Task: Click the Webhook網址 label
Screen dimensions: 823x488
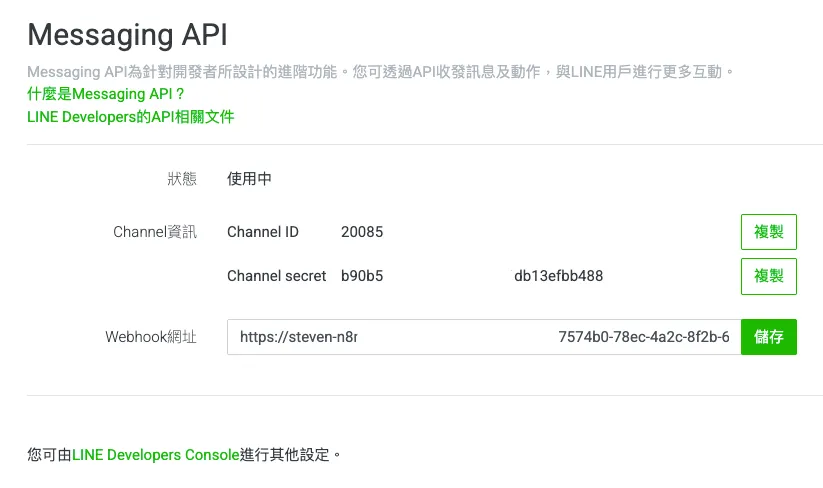Action: (x=151, y=337)
